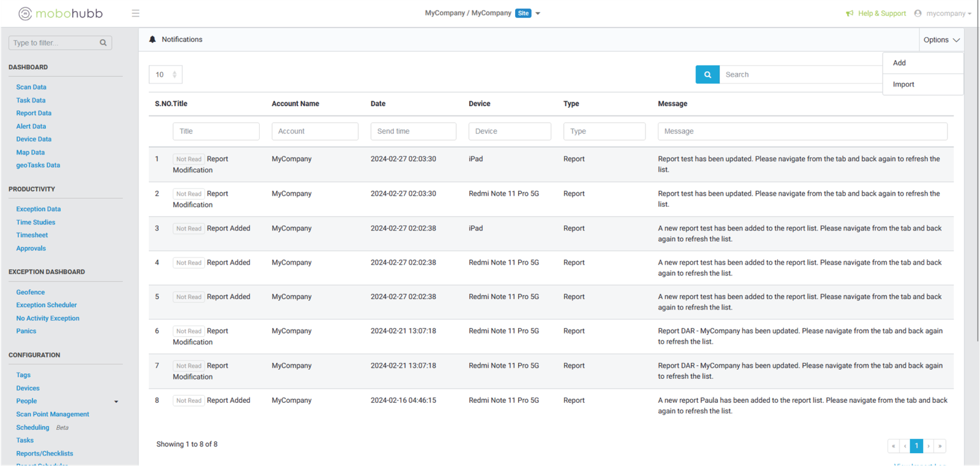This screenshot has width=980, height=466.
Task: Toggle Not Read badge on row 8
Action: [x=189, y=401]
